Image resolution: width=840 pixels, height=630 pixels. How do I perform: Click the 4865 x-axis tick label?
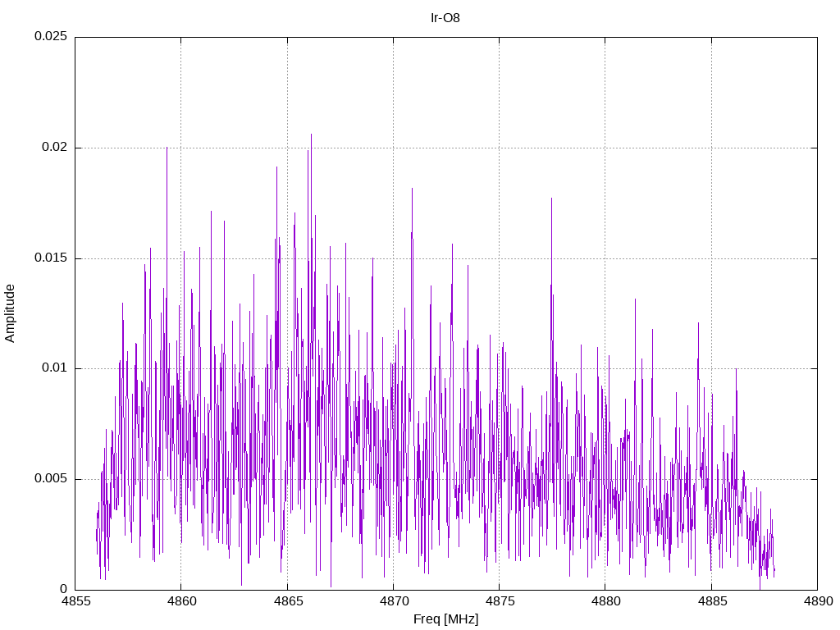[288, 601]
